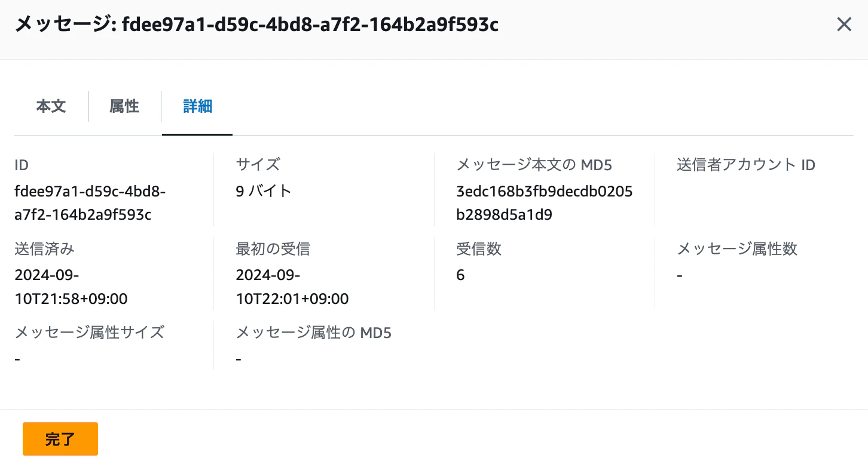Click the message ID in the dialog title
The image size is (868, 467).
tap(310, 24)
